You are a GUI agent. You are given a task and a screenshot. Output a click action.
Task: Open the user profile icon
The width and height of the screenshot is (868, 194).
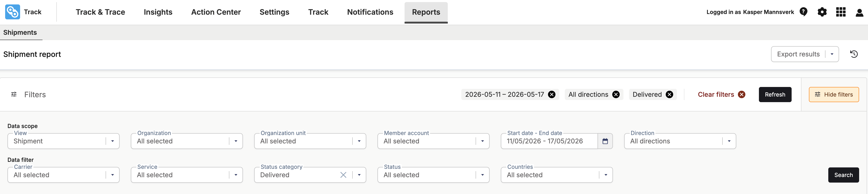pyautogui.click(x=859, y=12)
